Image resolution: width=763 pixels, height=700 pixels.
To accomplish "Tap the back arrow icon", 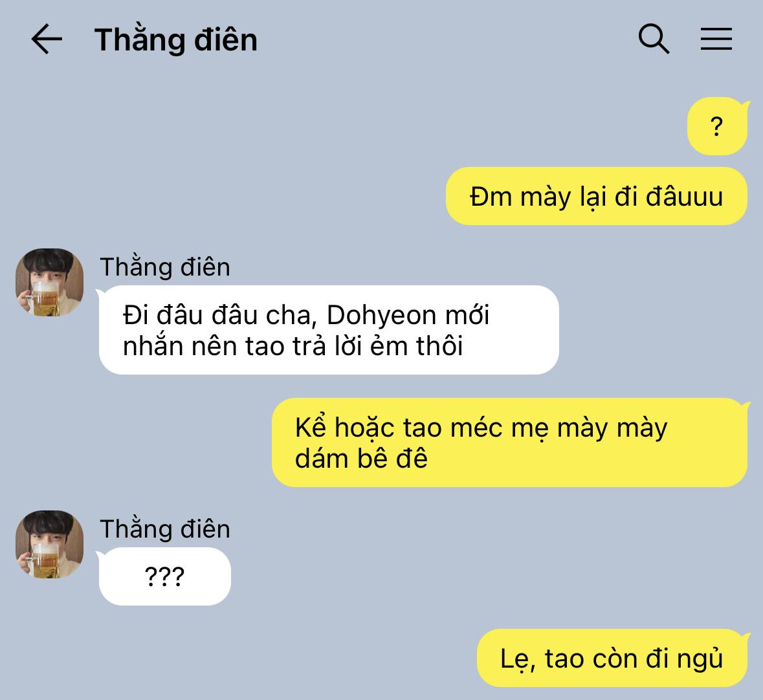I will [x=47, y=39].
